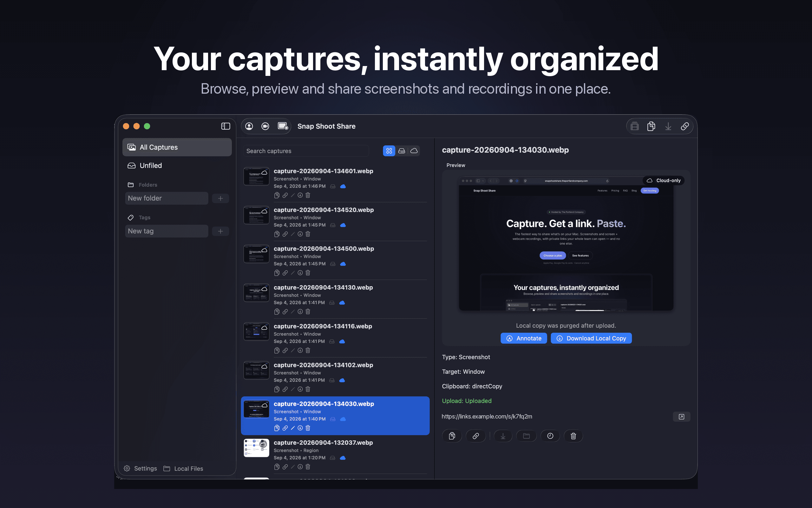Add tag with plus beside New tag
This screenshot has height=508, width=812.
(220, 231)
